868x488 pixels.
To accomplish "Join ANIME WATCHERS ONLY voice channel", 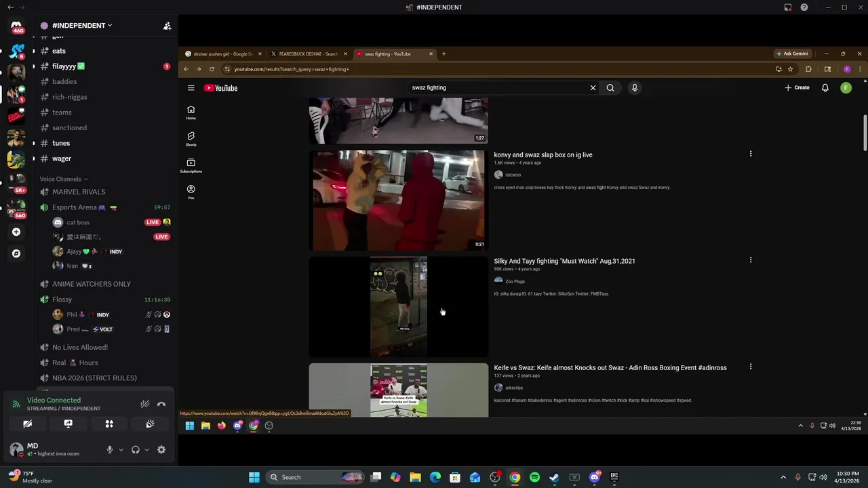I will [92, 284].
